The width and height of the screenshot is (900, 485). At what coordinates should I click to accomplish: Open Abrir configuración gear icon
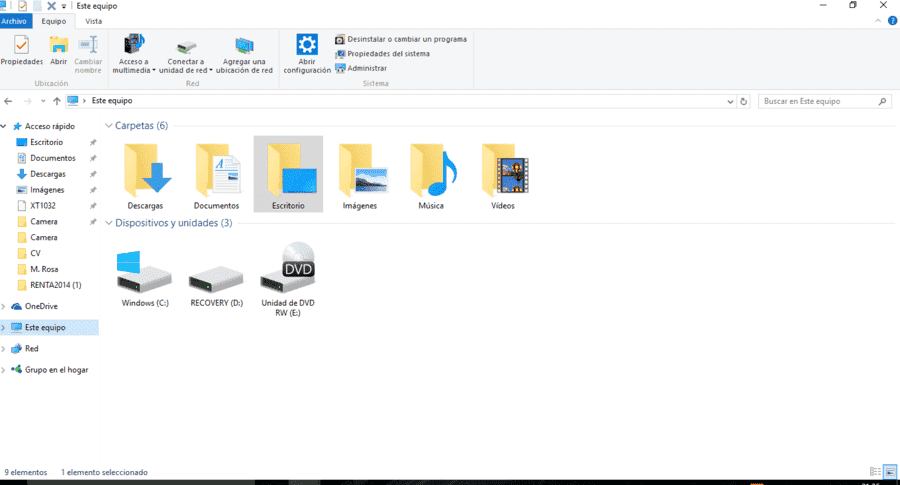307,54
